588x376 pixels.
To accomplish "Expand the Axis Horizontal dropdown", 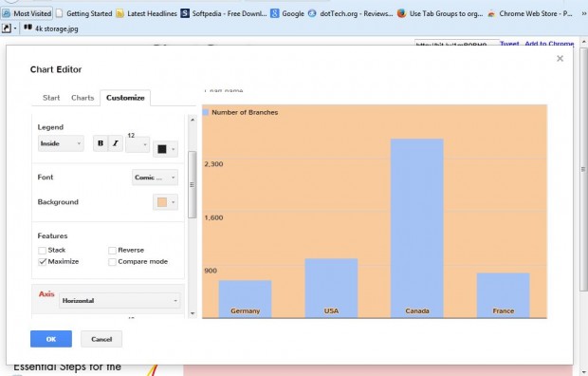I will (119, 300).
